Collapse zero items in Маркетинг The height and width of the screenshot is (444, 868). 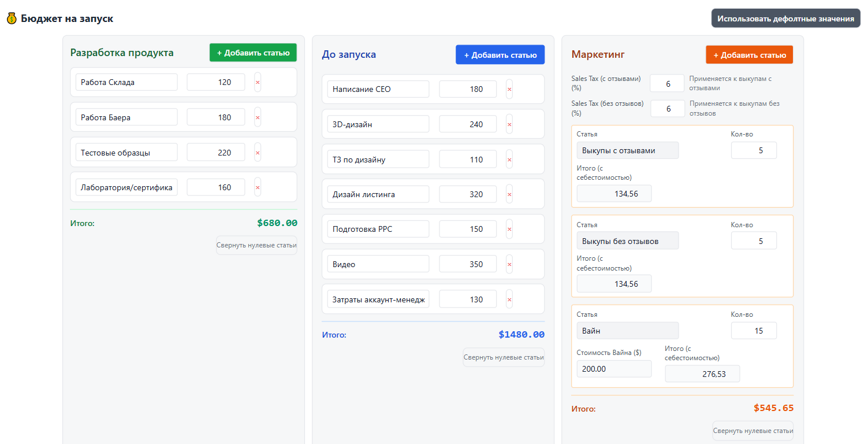click(752, 431)
